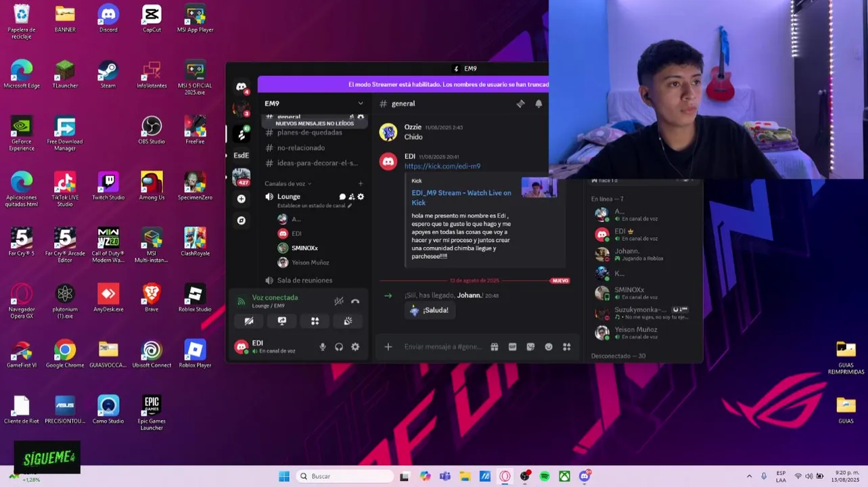Open notification bell settings for general
868x487 pixels.
539,103
